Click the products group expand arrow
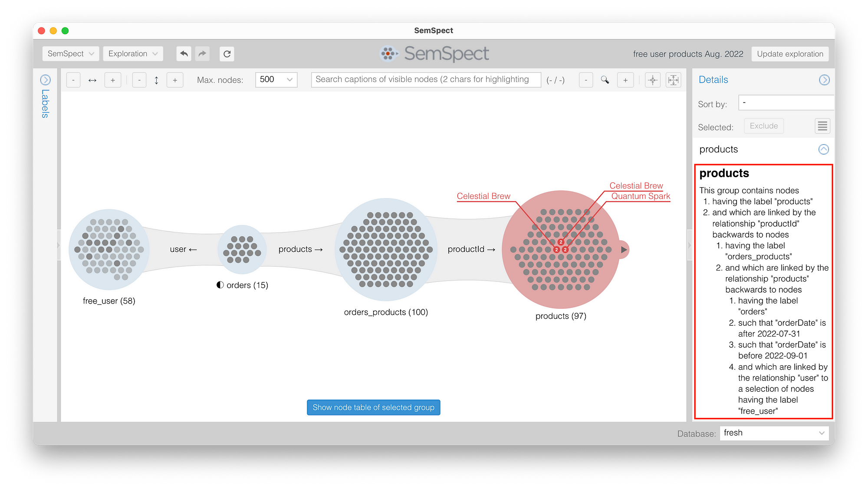The image size is (868, 489). click(624, 250)
